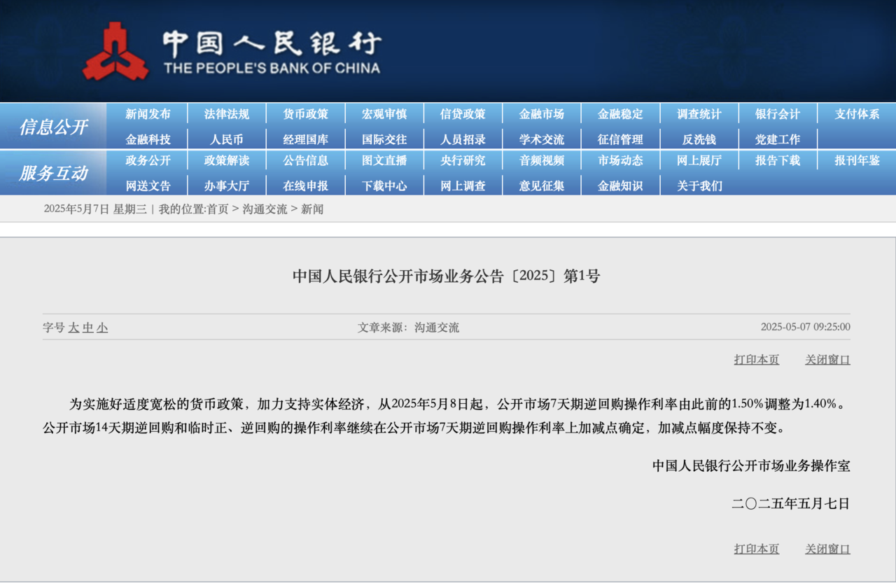The image size is (896, 588).
Task: Set font size to 中
Action: [87, 328]
